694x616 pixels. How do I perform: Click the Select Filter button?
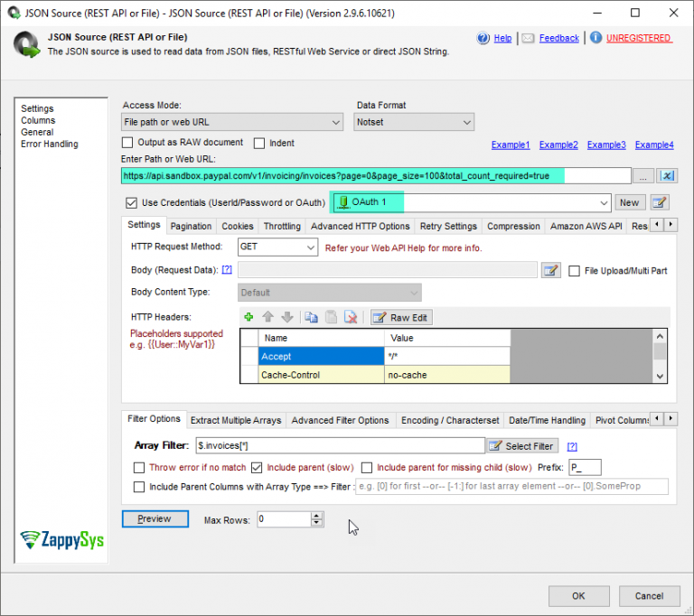click(x=522, y=446)
